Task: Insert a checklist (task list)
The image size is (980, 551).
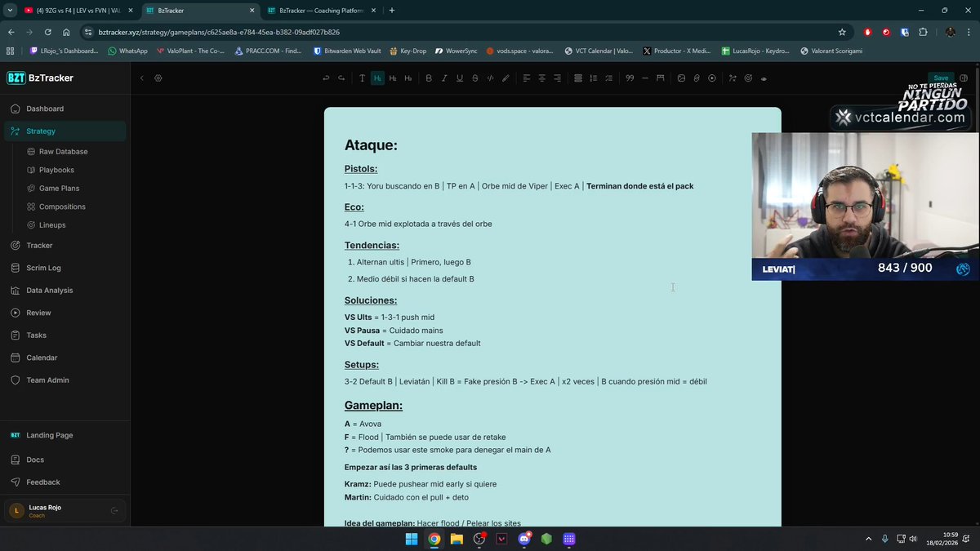Action: pyautogui.click(x=608, y=78)
